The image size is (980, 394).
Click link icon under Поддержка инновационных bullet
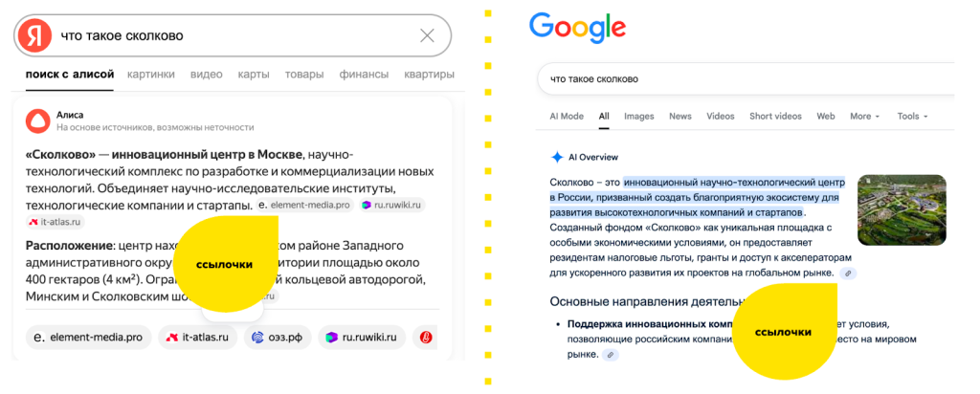point(610,355)
